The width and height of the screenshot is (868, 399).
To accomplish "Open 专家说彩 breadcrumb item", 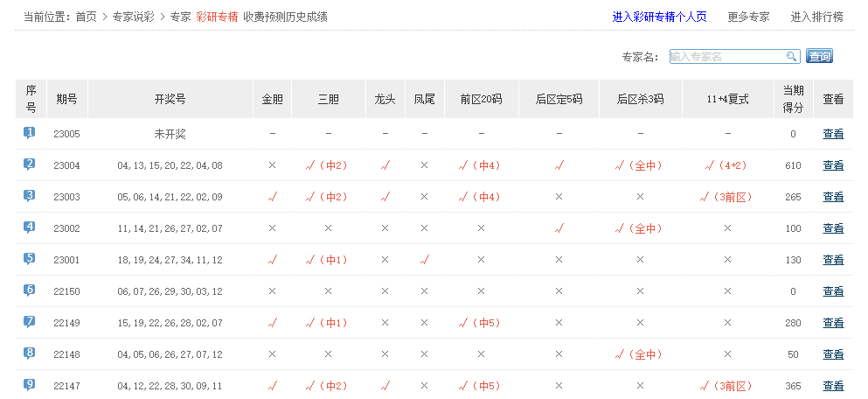I will [x=135, y=17].
